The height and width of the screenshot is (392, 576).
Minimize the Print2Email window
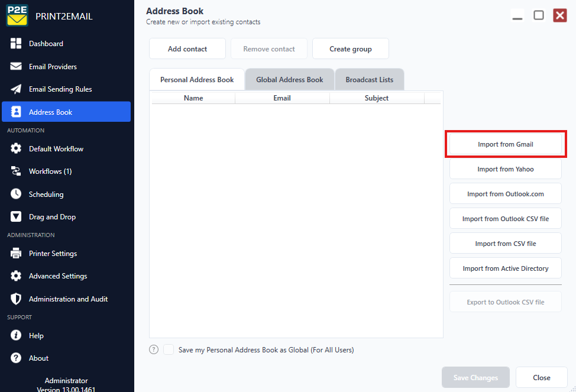click(517, 15)
